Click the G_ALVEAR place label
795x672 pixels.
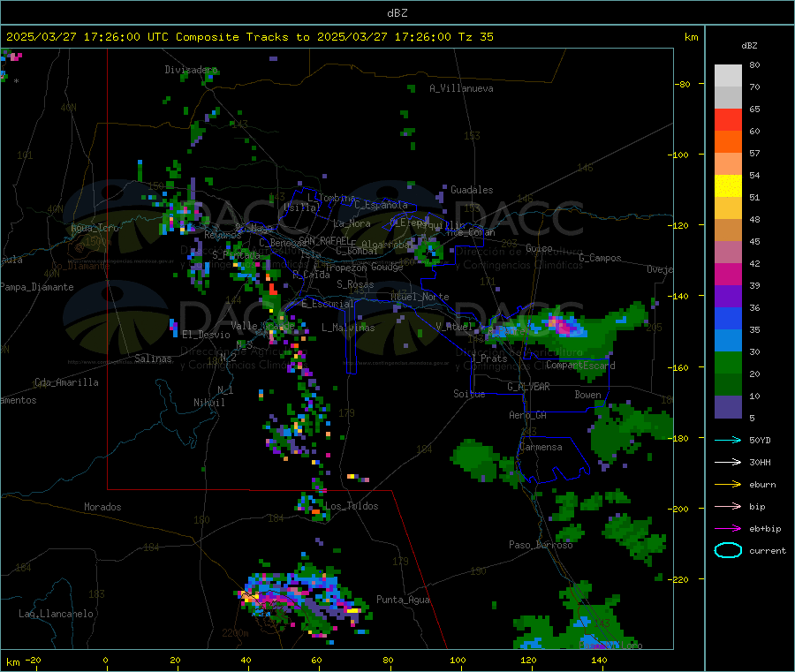pyautogui.click(x=528, y=387)
